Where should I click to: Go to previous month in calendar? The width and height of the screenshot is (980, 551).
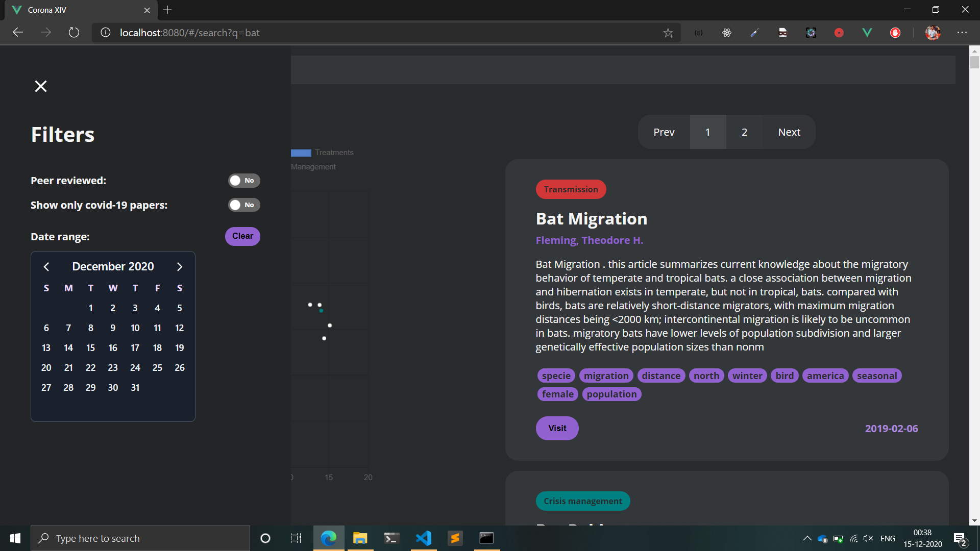click(46, 267)
